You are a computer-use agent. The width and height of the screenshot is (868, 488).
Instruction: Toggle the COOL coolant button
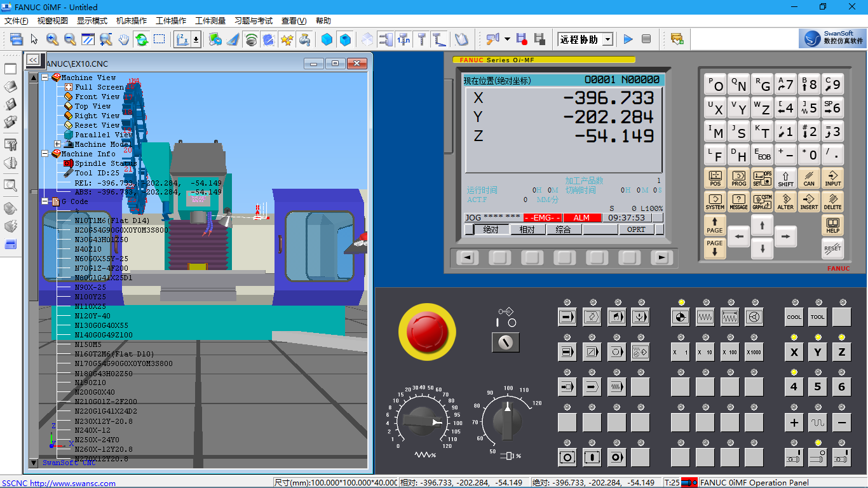tap(794, 316)
